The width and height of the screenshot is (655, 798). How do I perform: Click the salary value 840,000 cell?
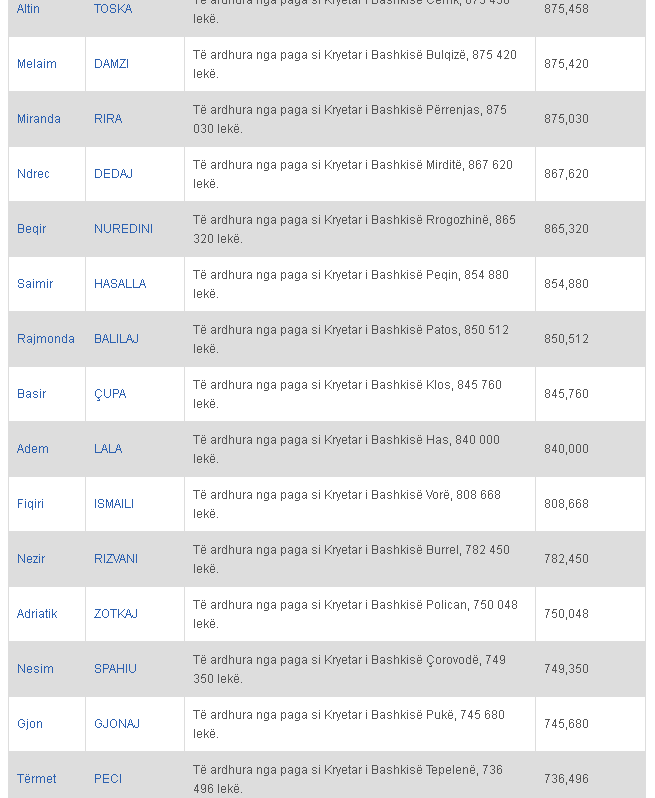(x=566, y=449)
